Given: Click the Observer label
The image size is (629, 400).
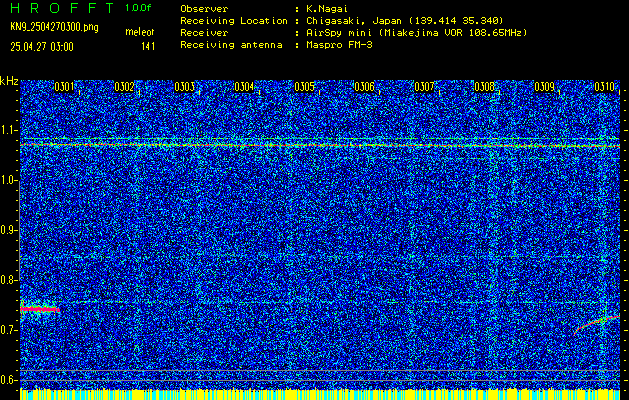Looking at the screenshot, I should pyautogui.click(x=204, y=9).
